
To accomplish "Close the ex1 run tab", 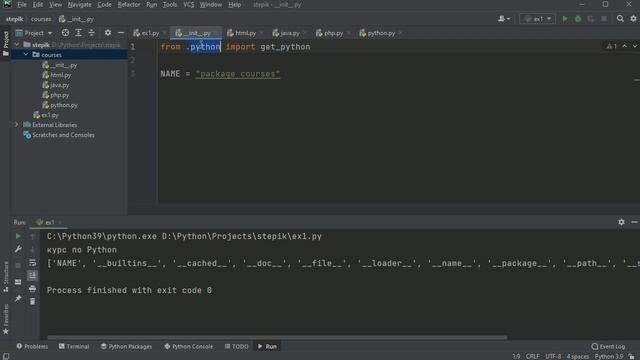I will click(x=60, y=222).
